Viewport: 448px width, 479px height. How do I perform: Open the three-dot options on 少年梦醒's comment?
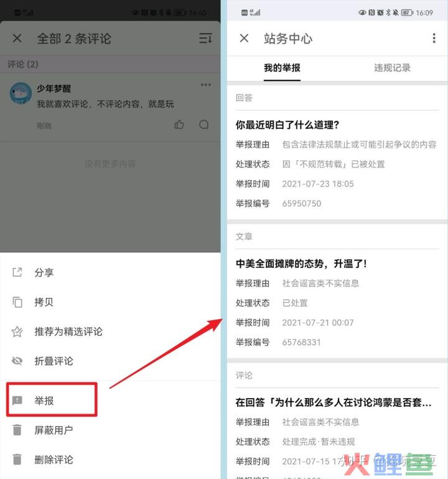(x=206, y=85)
